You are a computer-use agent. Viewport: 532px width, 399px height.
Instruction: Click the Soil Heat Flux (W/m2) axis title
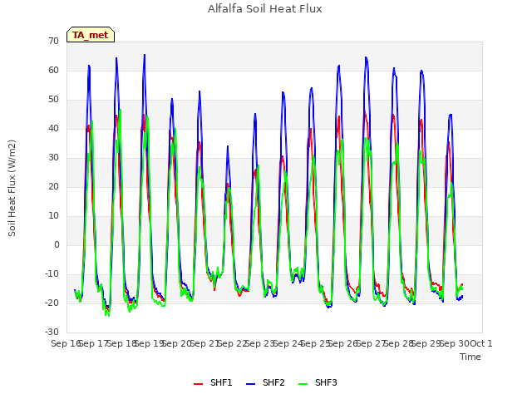coord(12,188)
